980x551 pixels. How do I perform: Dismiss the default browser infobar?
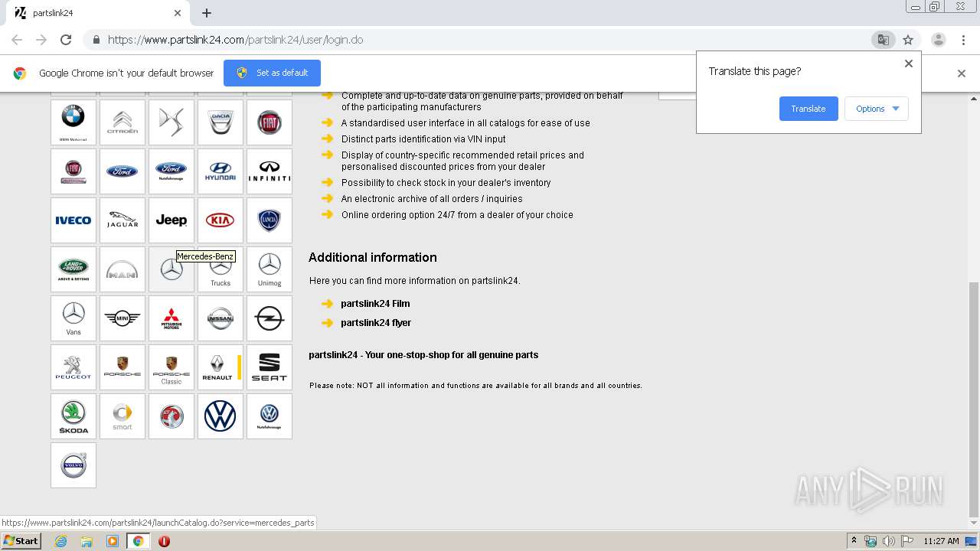coord(962,73)
